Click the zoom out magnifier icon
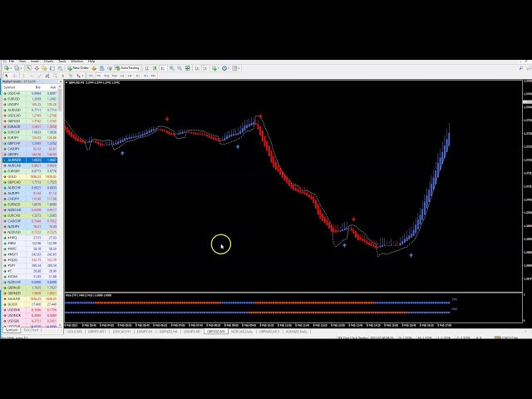The width and height of the screenshot is (532, 399). click(x=181, y=68)
